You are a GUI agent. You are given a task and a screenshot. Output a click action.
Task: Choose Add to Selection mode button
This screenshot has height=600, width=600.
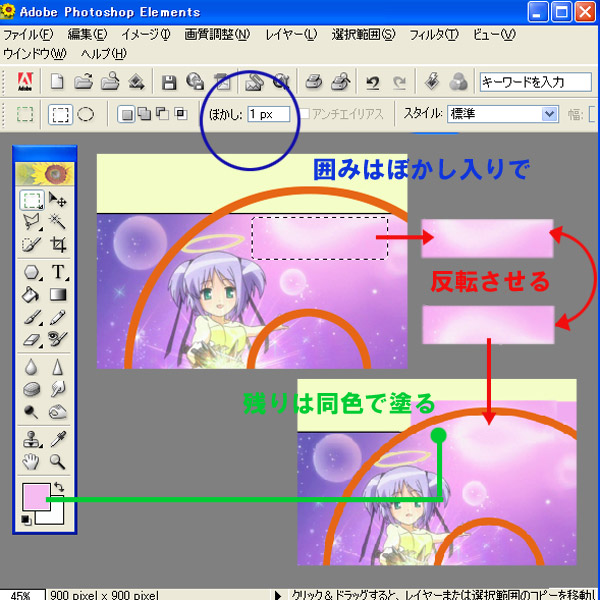144,114
